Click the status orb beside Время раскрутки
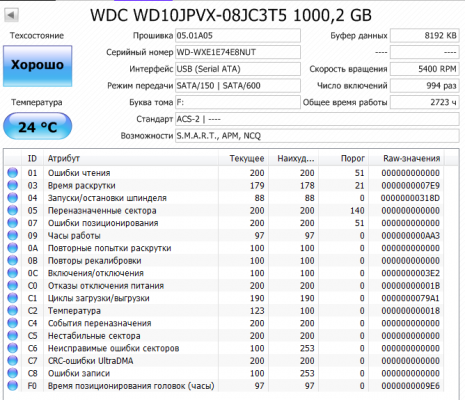The height and width of the screenshot is (400, 465). (x=13, y=185)
